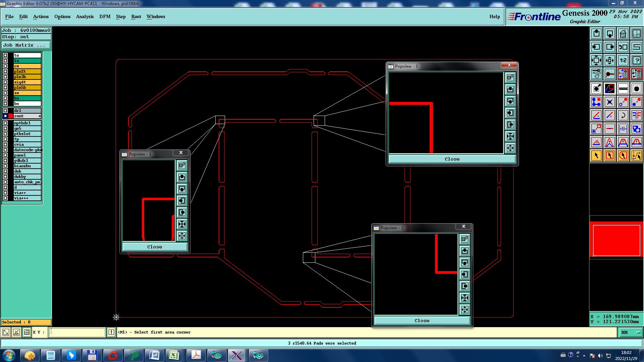Toggle the checkbox for layer 'npthdrl'

point(5,123)
